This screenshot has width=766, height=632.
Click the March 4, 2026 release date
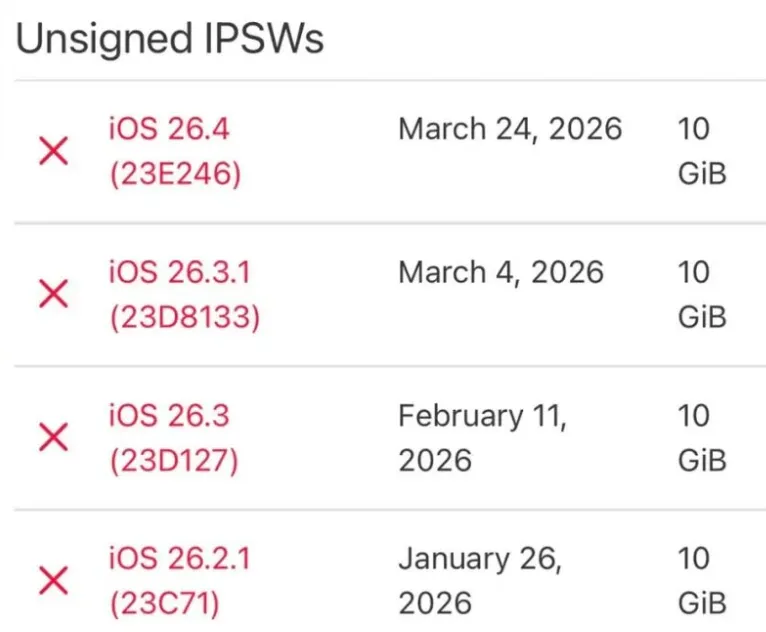501,273
